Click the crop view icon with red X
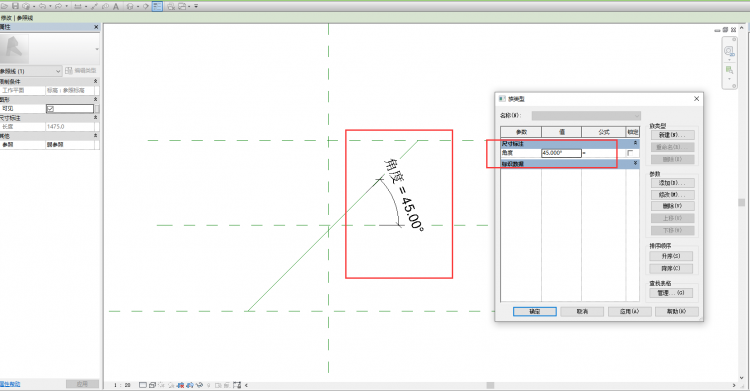The width and height of the screenshot is (750, 391). [181, 385]
